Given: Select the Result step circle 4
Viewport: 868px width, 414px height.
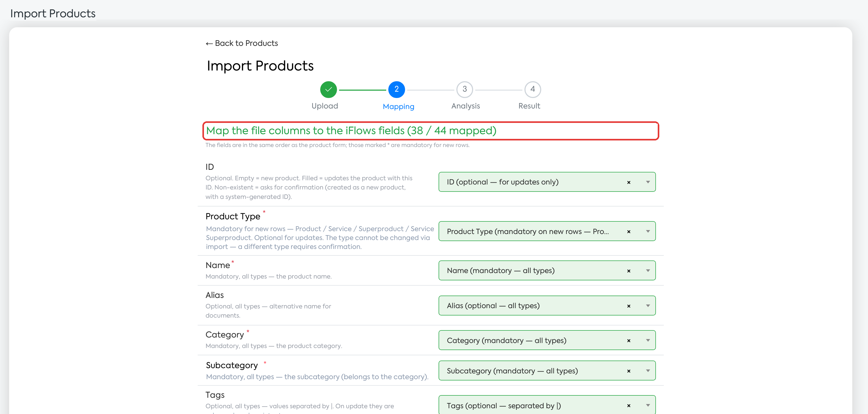Looking at the screenshot, I should point(532,89).
